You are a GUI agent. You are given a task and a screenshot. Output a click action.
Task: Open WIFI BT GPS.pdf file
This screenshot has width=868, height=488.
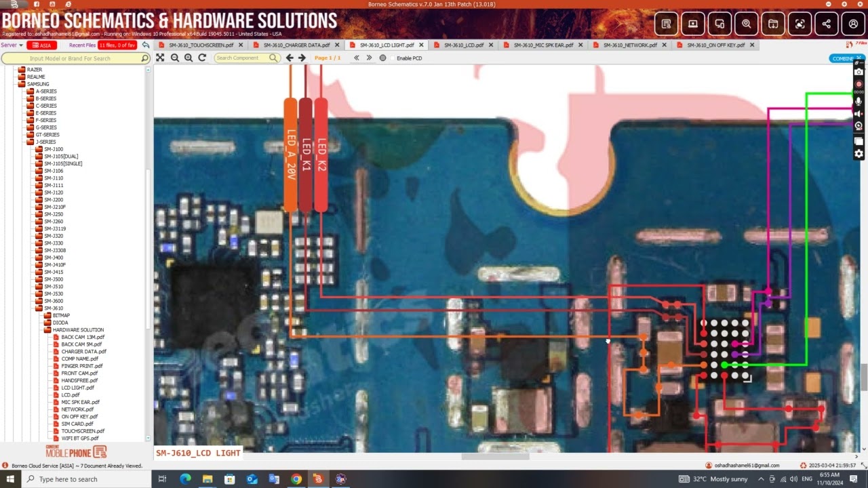click(79, 439)
